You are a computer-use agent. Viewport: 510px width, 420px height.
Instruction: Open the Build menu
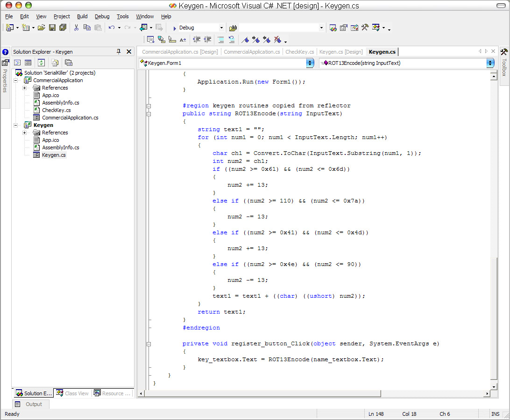pos(82,16)
